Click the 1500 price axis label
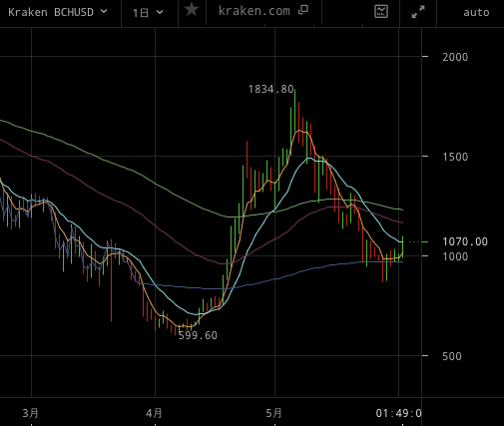The width and height of the screenshot is (504, 426). coord(455,157)
